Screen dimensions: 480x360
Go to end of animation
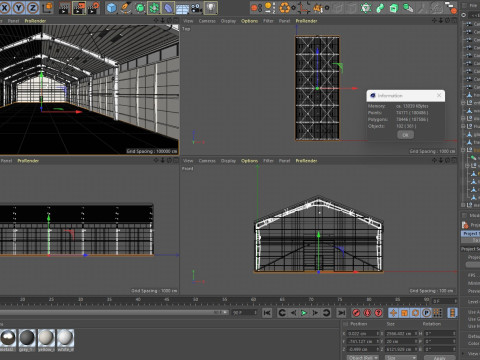(341, 313)
